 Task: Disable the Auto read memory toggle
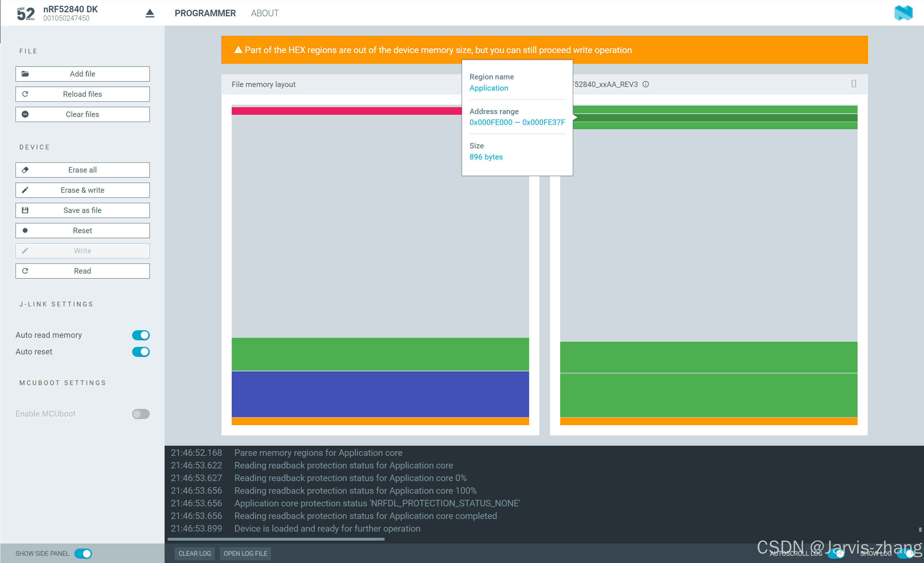(x=141, y=335)
